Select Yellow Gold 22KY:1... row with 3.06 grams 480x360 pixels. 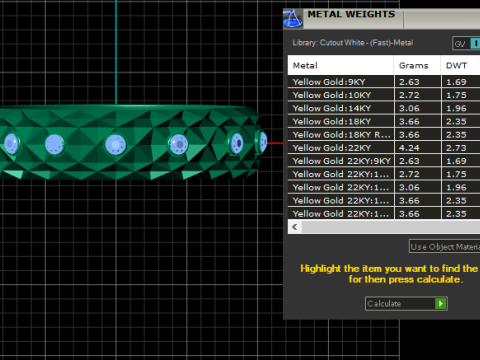(384, 187)
